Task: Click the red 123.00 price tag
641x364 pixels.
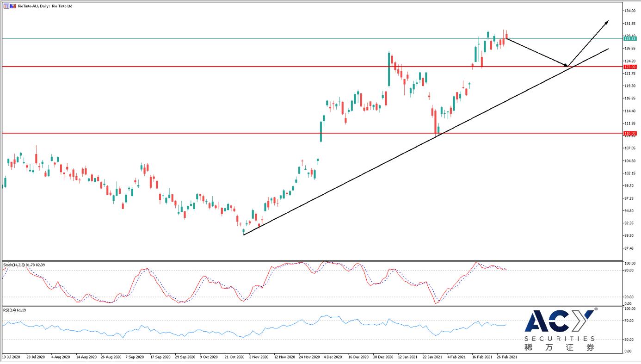Action: click(x=630, y=67)
